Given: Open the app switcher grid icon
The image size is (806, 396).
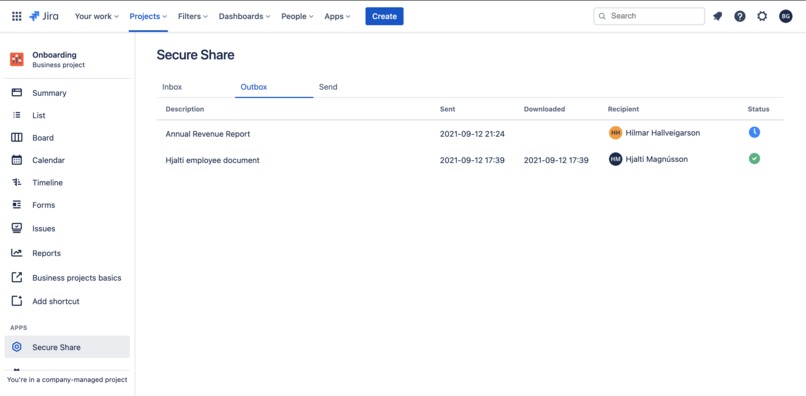Looking at the screenshot, I should tap(16, 16).
